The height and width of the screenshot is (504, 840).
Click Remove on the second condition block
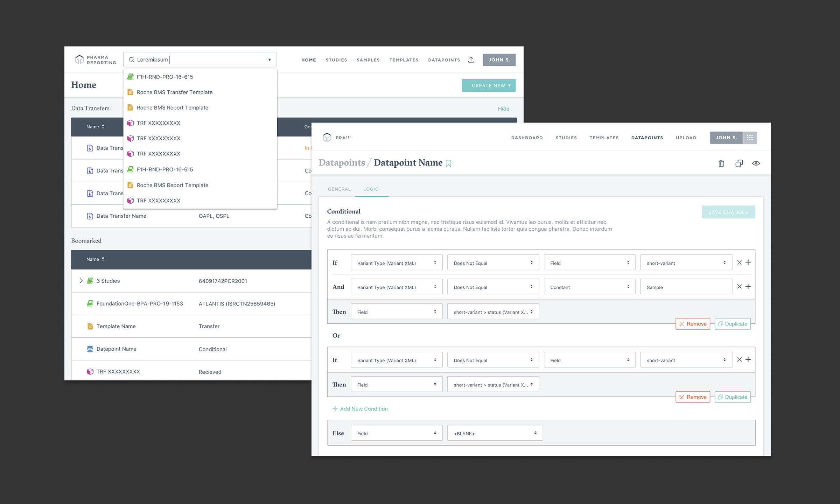pos(693,397)
